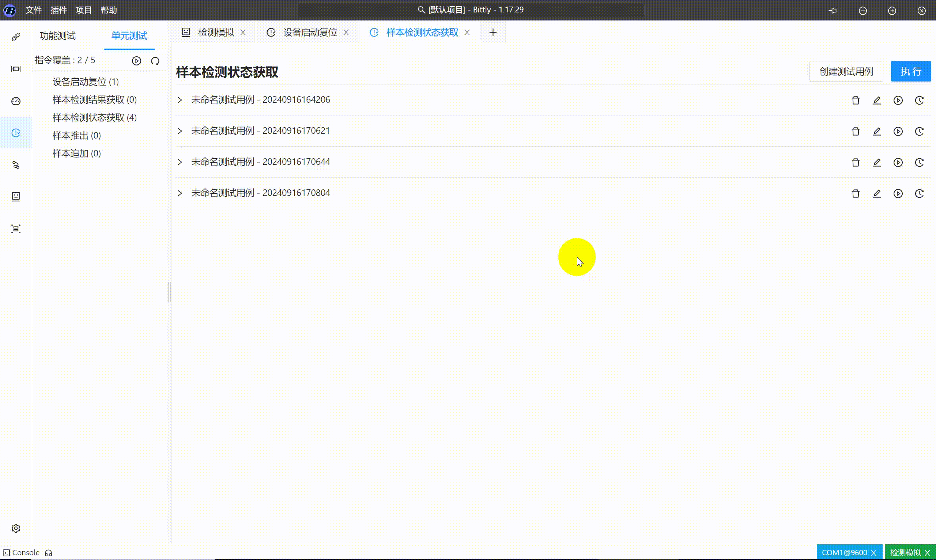Select the connection plug icon in sidebar

16,37
